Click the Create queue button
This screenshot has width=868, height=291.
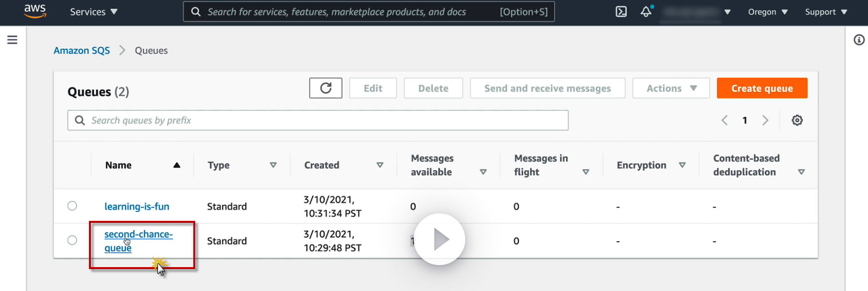[x=762, y=88]
